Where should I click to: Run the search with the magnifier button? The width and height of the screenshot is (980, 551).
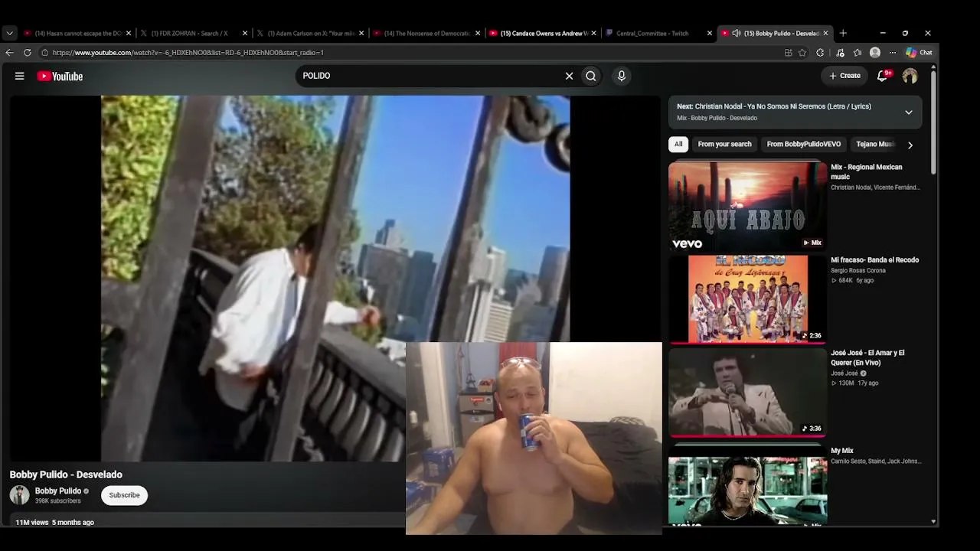(x=591, y=76)
